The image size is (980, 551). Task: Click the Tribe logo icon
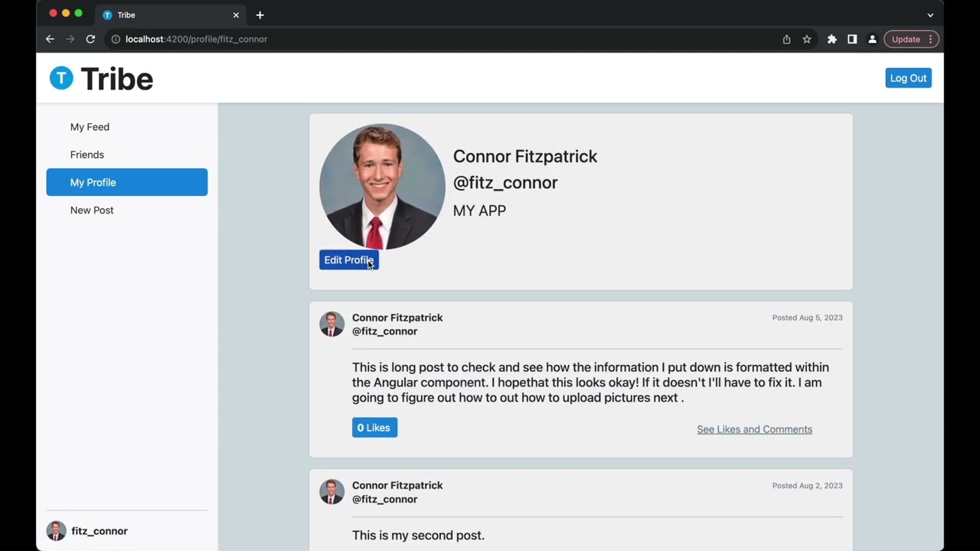[x=61, y=78]
